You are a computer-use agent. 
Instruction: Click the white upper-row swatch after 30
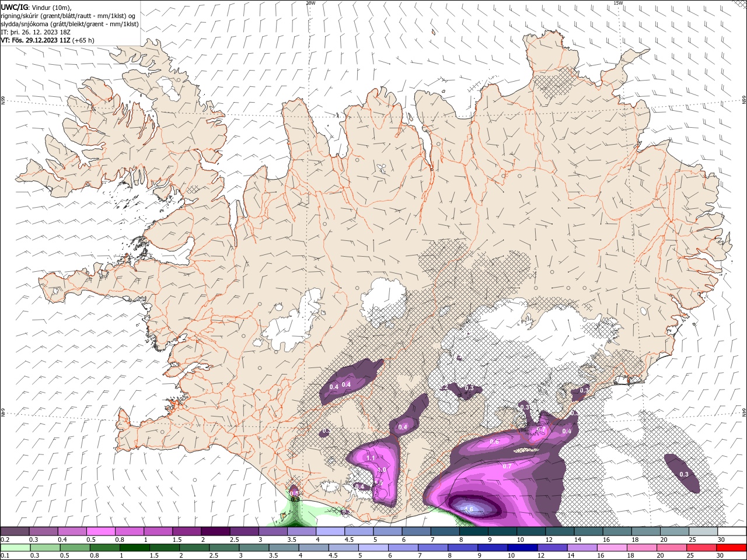pyautogui.click(x=731, y=531)
